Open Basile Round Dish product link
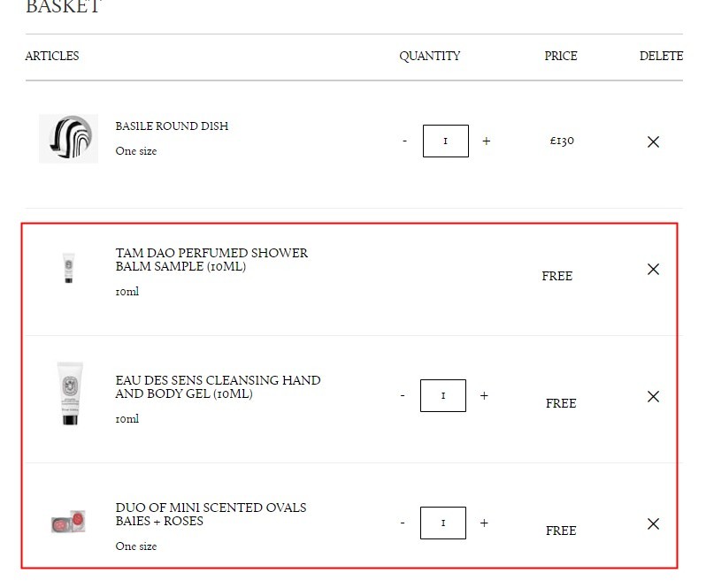This screenshot has height=588, width=706. tap(172, 126)
